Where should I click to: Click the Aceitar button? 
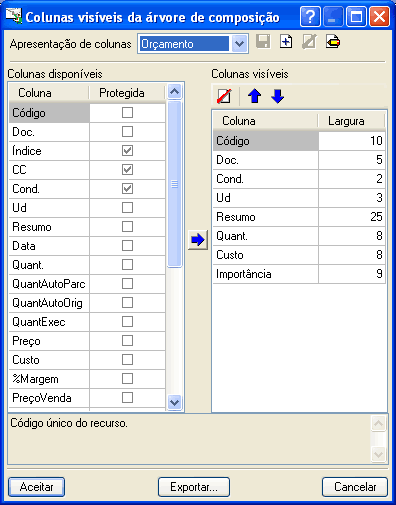tap(37, 487)
